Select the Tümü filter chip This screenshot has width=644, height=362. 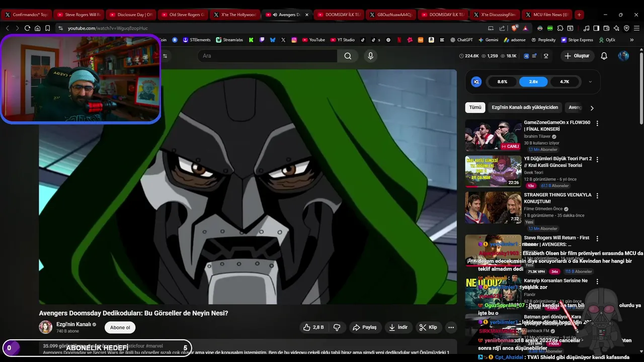(x=475, y=107)
